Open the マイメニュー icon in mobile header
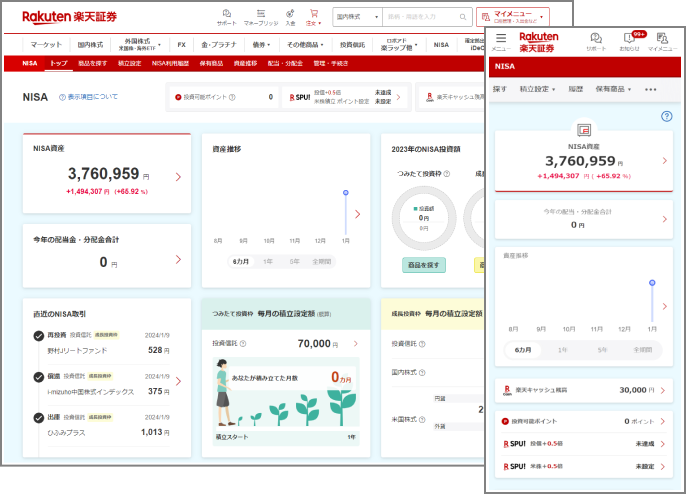 click(662, 42)
